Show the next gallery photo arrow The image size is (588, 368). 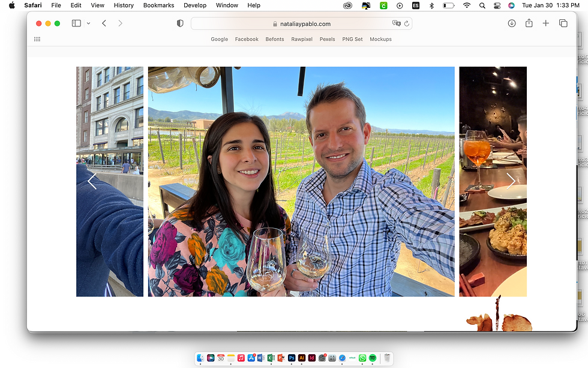click(x=511, y=181)
